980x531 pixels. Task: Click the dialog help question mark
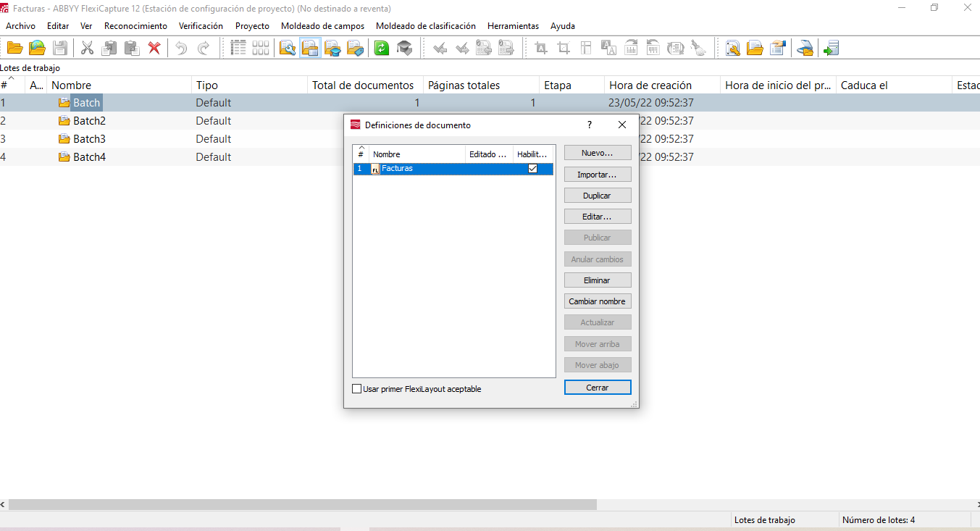click(590, 125)
